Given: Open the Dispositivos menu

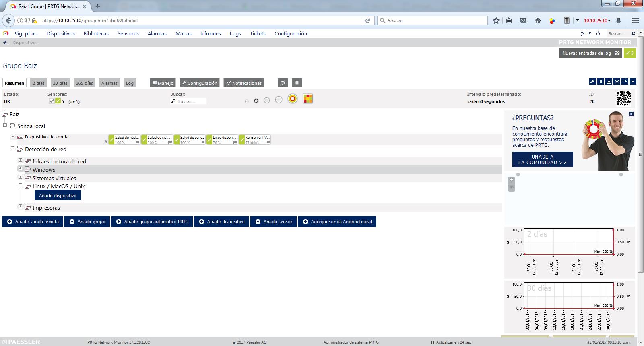Looking at the screenshot, I should point(61,34).
